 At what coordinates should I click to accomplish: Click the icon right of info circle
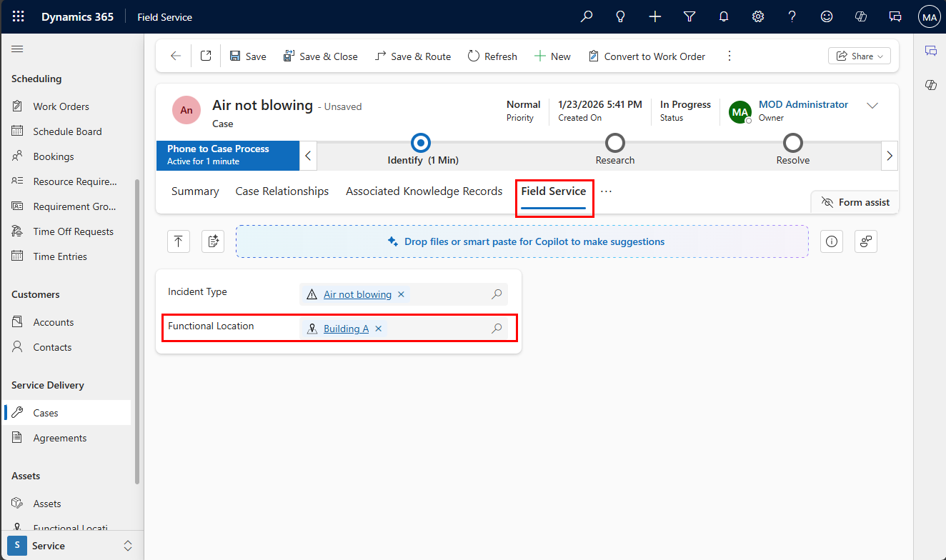[866, 241]
